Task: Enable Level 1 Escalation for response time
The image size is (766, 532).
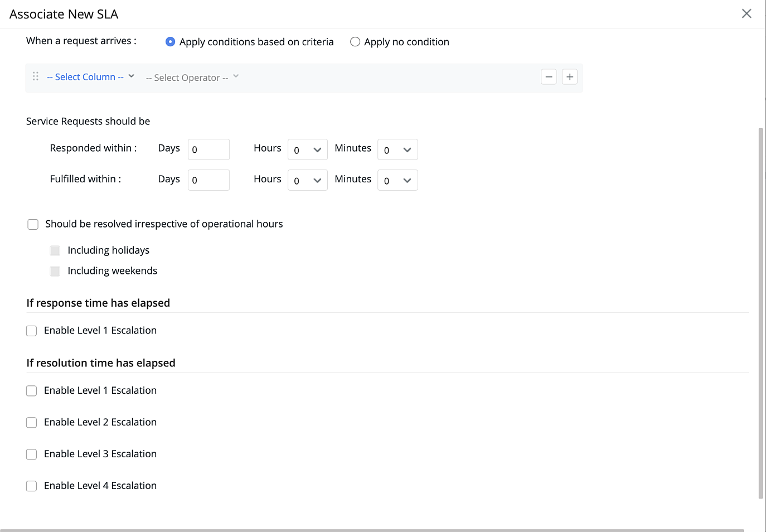Action: pos(31,331)
